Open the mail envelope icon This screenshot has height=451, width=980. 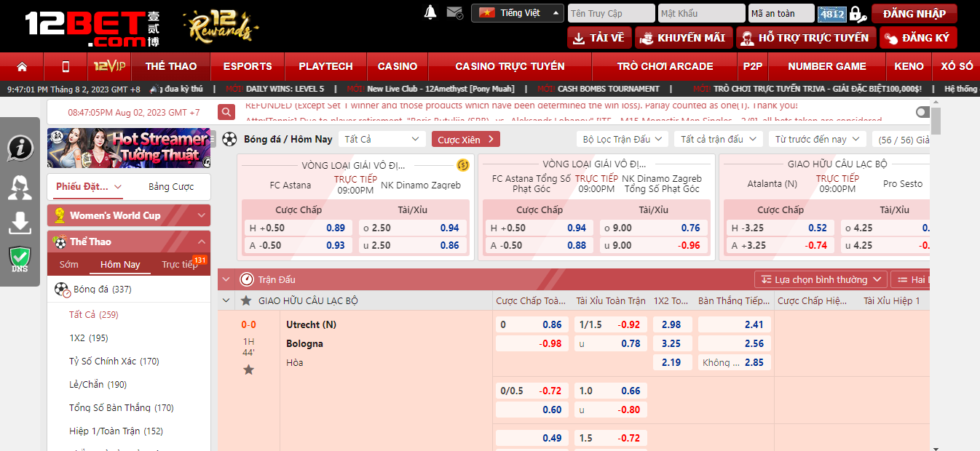click(454, 12)
